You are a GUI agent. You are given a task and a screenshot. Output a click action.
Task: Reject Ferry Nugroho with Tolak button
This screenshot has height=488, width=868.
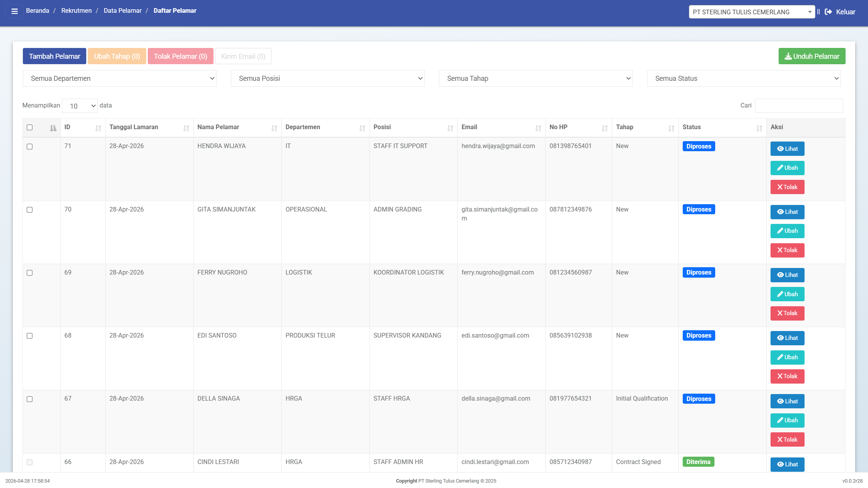tap(787, 314)
